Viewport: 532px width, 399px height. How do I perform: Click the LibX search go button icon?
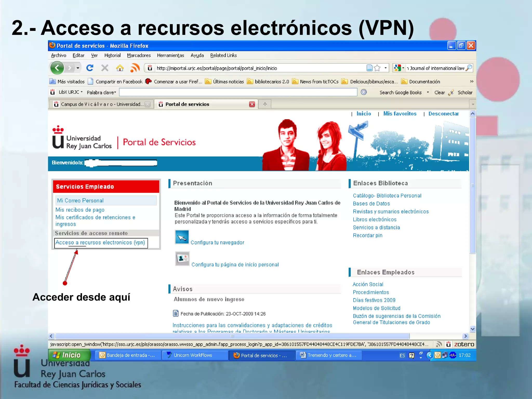tap(364, 92)
